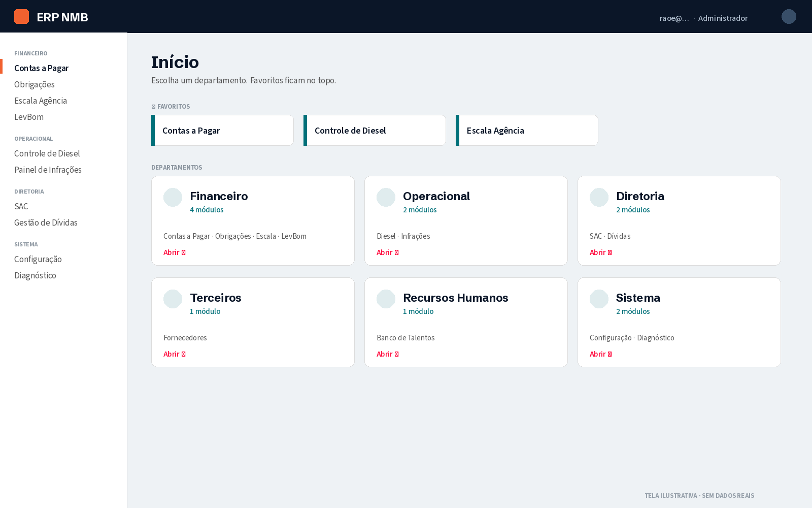Click the Financeiro card title
812x508 pixels.
(219, 196)
